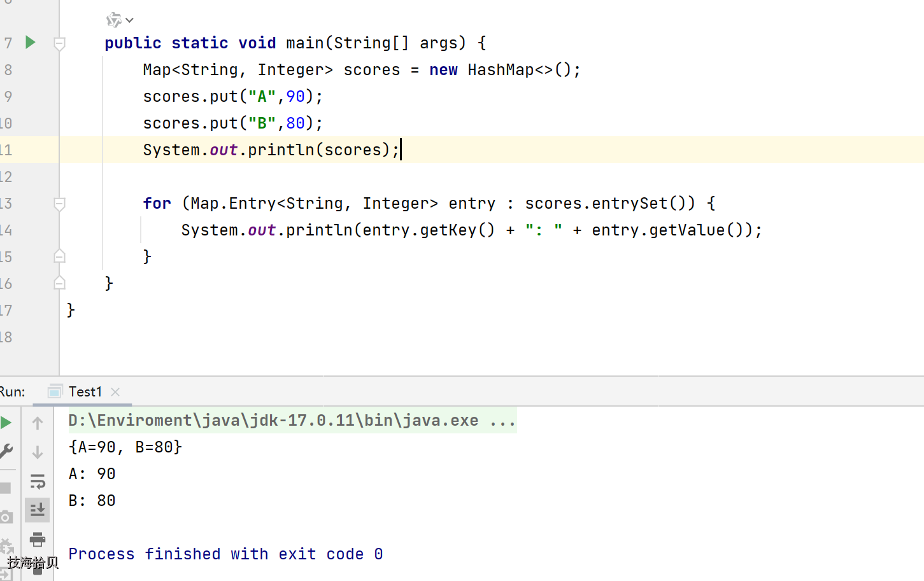Click the camera dump threads icon

[x=6, y=517]
